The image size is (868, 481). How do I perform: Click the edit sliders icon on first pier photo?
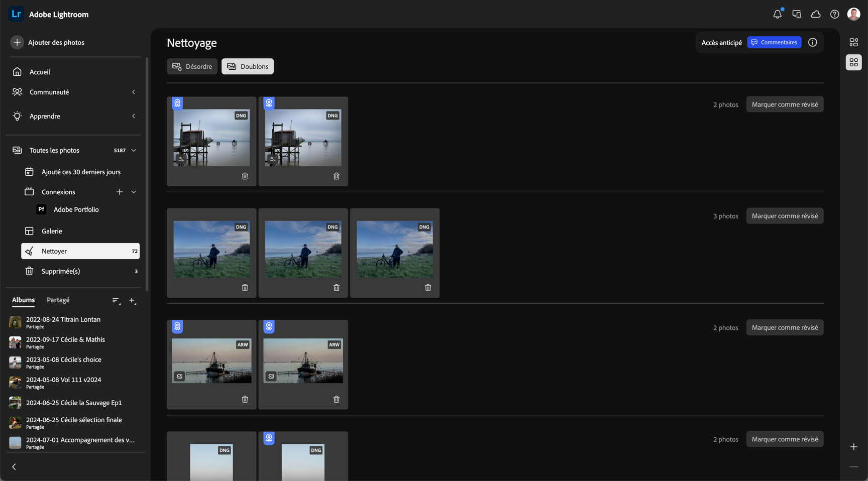181,159
